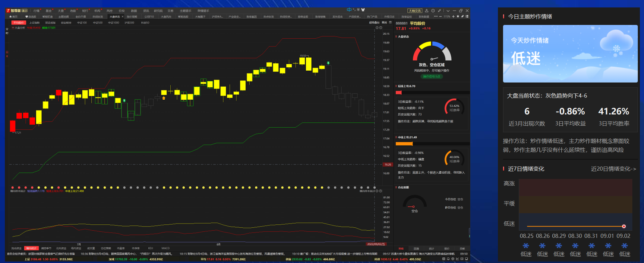The height and width of the screenshot is (263, 644).
Task: Select the 上证指数 index option
Action: 35,23
